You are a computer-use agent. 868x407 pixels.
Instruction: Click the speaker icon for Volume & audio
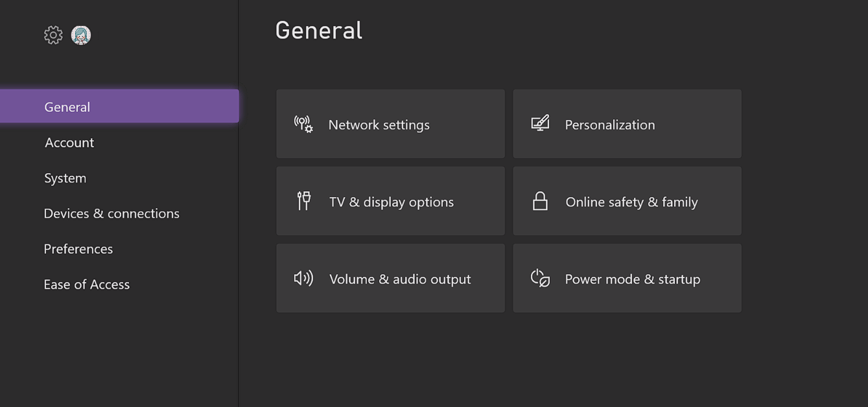(303, 279)
